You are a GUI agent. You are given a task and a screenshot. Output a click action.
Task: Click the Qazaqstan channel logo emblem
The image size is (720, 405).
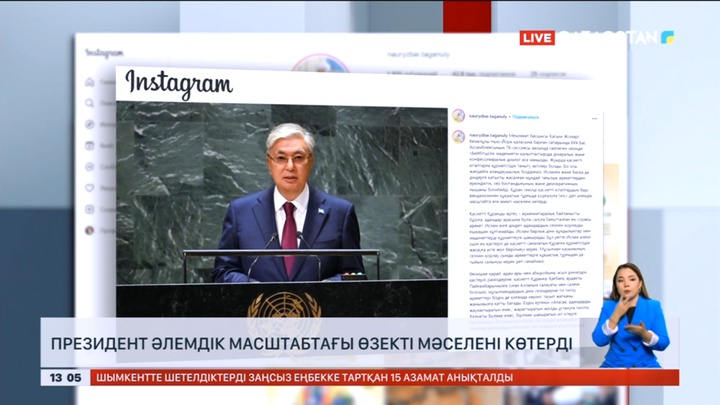(x=667, y=38)
